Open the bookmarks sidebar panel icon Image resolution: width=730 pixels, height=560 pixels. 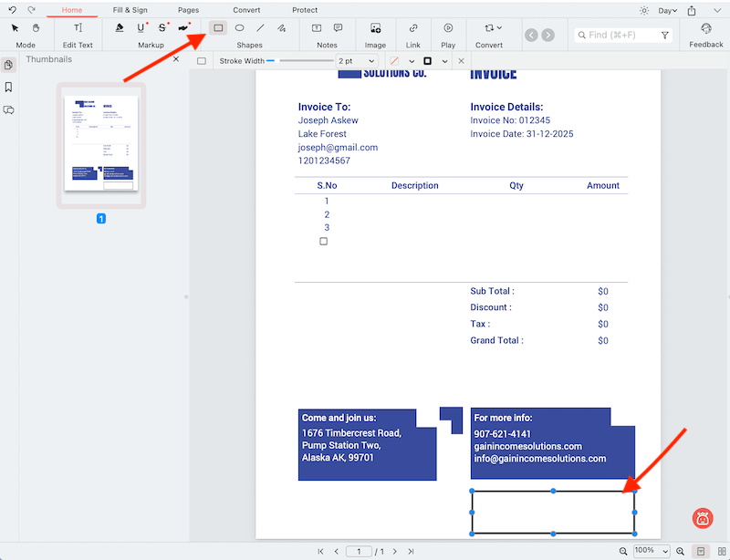point(8,87)
